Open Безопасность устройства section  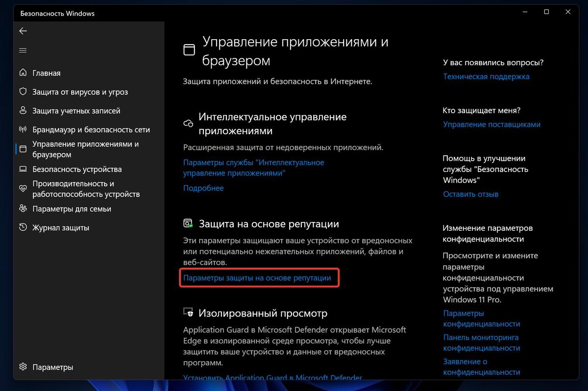(77, 169)
